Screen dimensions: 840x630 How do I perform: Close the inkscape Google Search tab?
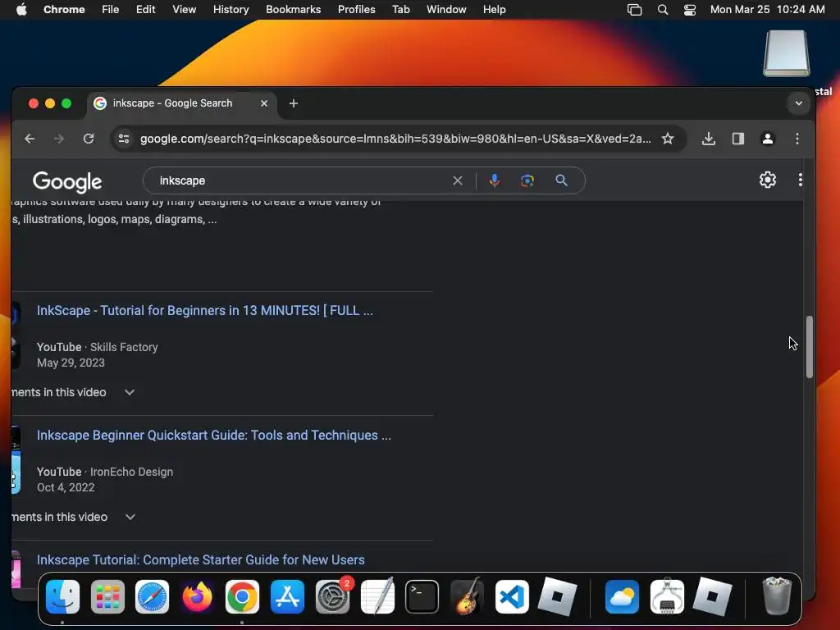click(x=264, y=103)
